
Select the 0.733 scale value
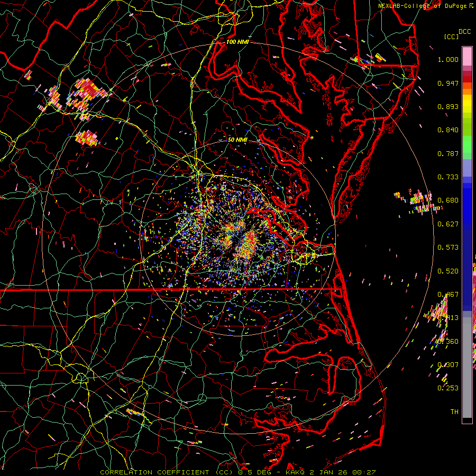(x=448, y=177)
